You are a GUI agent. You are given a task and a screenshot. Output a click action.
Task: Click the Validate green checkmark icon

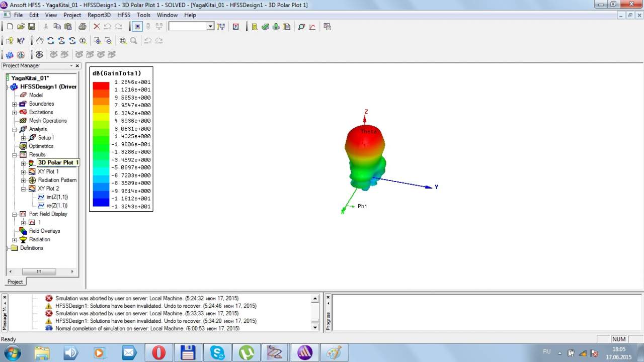click(265, 27)
